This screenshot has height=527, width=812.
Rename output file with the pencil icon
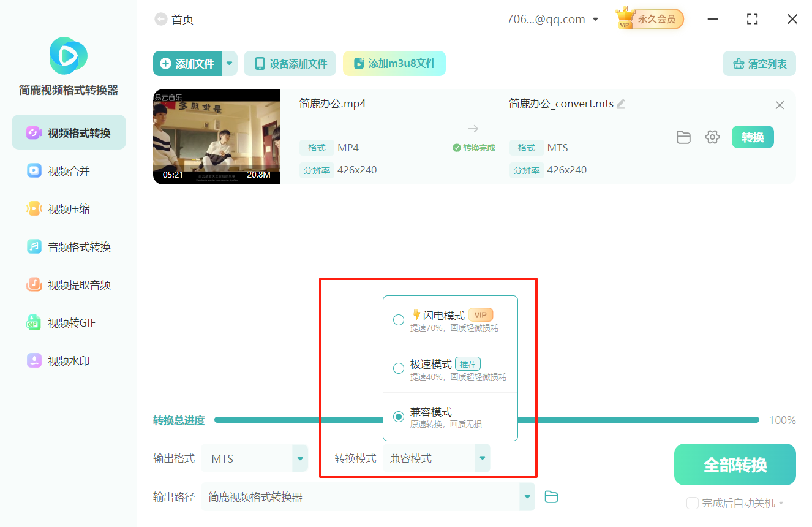(621, 104)
